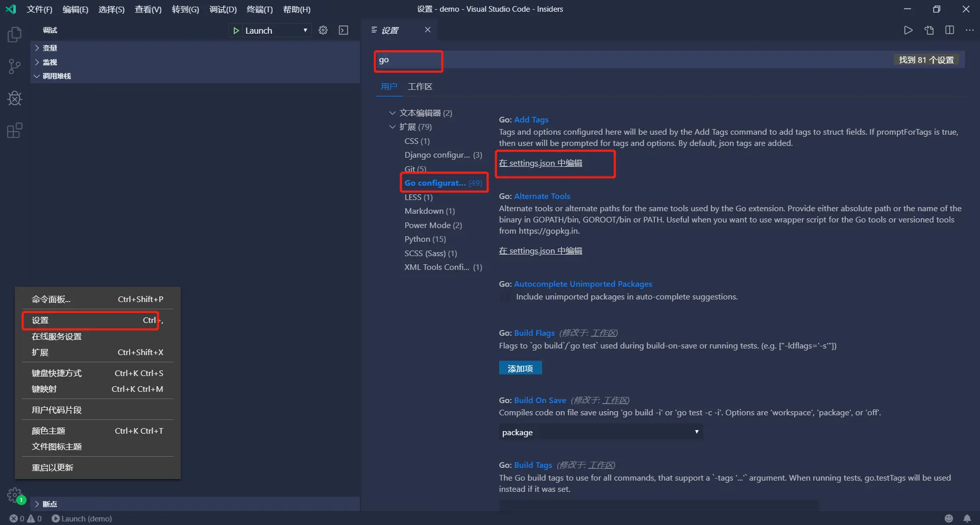The width and height of the screenshot is (980, 525).
Task: Toggle Autocomplete Unimported Packages checkbox
Action: point(505,297)
